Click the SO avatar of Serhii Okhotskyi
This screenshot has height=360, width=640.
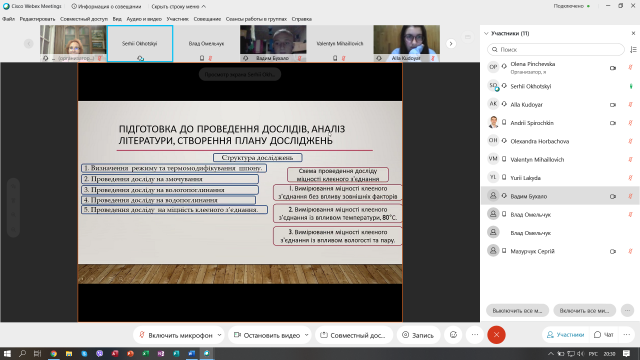coord(493,86)
